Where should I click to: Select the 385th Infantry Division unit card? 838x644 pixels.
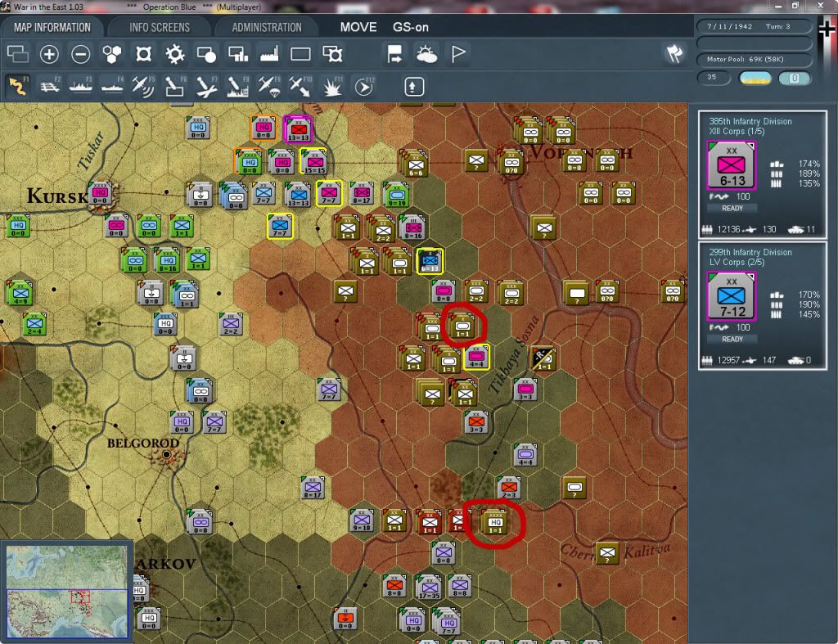[763, 174]
